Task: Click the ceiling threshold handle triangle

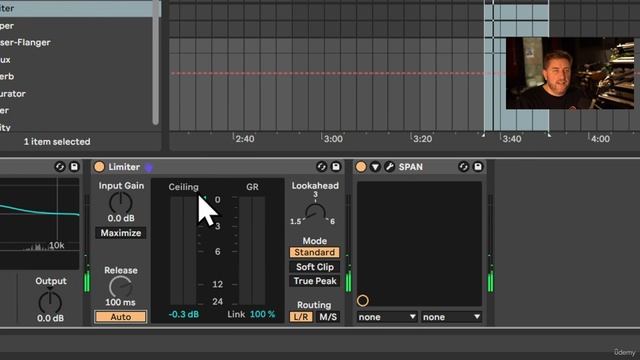Action: (204, 198)
